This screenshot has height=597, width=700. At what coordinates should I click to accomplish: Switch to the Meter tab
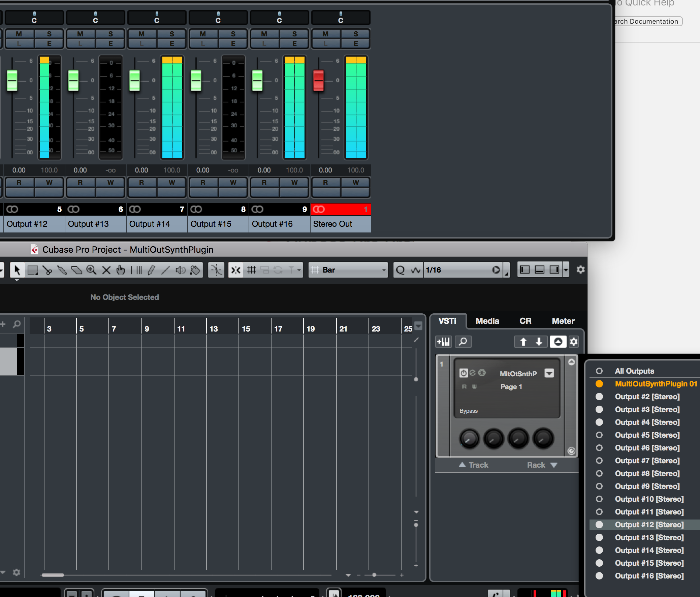(x=563, y=321)
